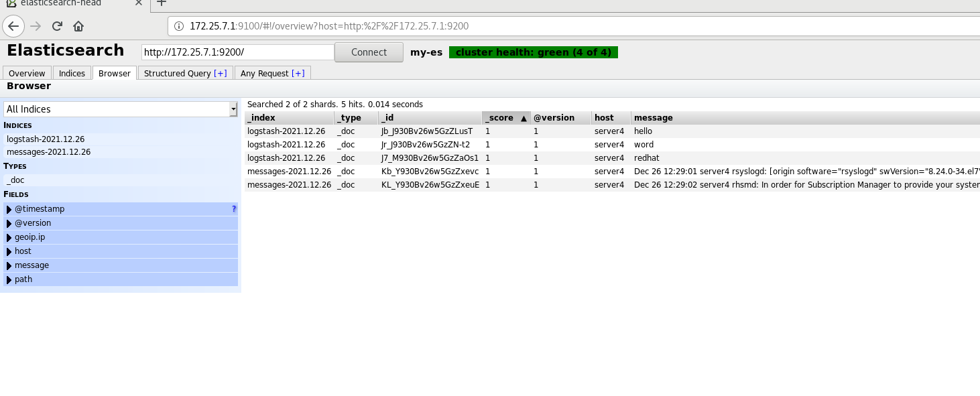Click the id Kb_Y930Bv26w5GzZxevc cell
This screenshot has width=980, height=396.
[x=430, y=172]
